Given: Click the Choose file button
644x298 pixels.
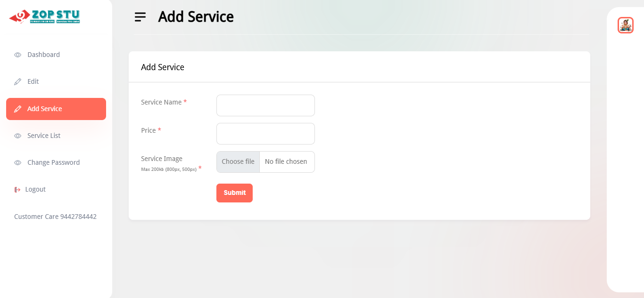Looking at the screenshot, I should click(x=238, y=162).
